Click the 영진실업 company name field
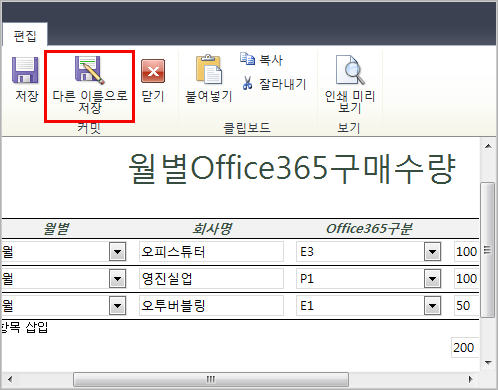 coord(211,279)
